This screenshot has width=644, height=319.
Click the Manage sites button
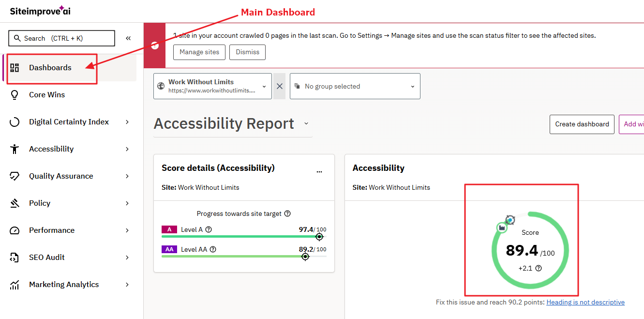(x=199, y=52)
